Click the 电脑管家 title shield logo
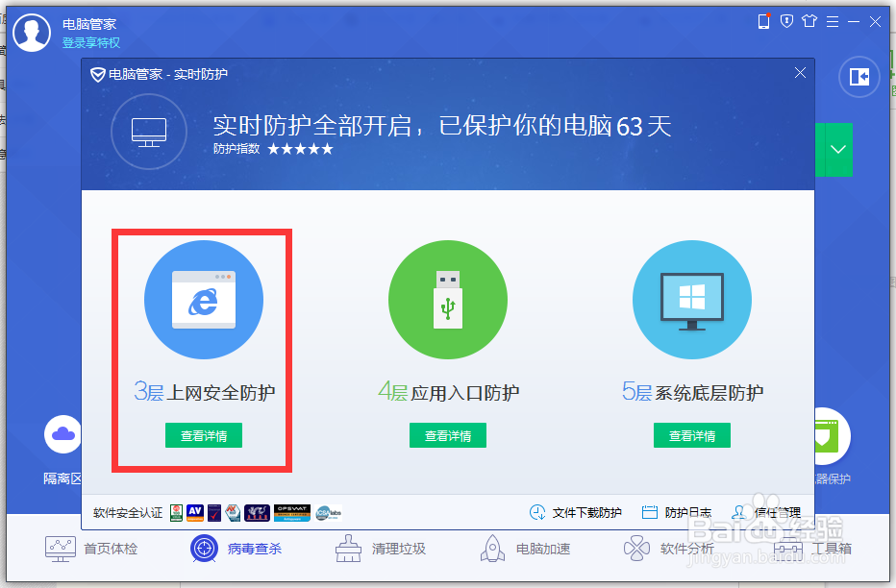Screen dimensions: 896x588 (x=98, y=74)
